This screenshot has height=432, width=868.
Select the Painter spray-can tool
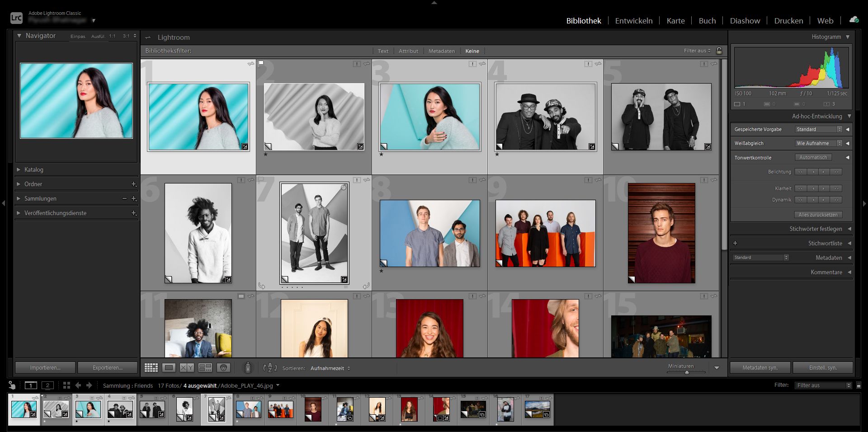point(248,368)
